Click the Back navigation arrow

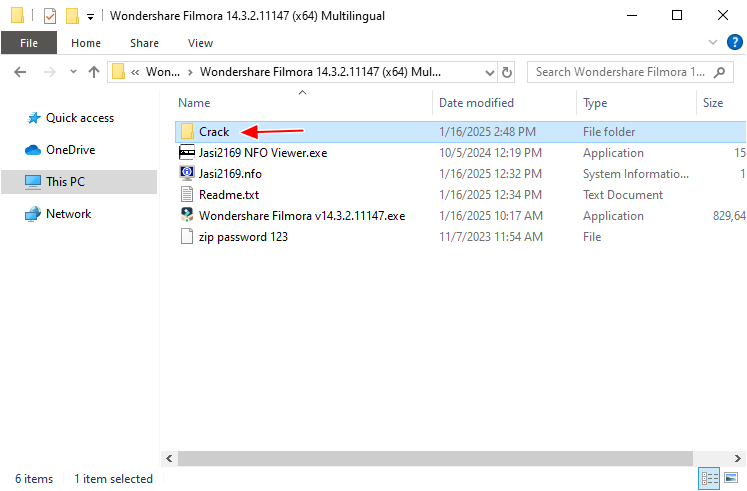point(20,72)
